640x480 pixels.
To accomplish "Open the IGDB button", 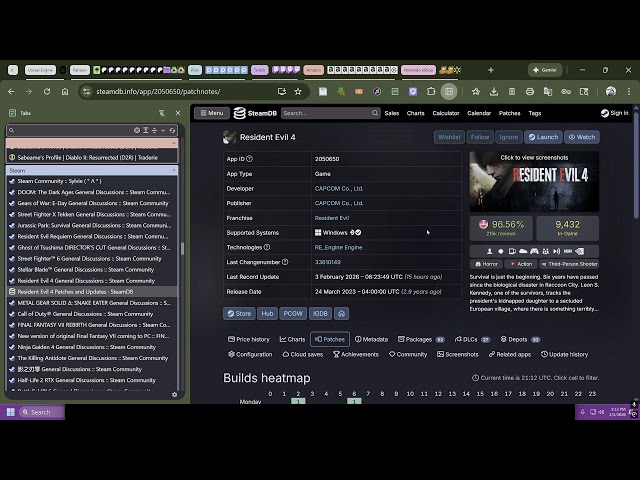I will [320, 313].
